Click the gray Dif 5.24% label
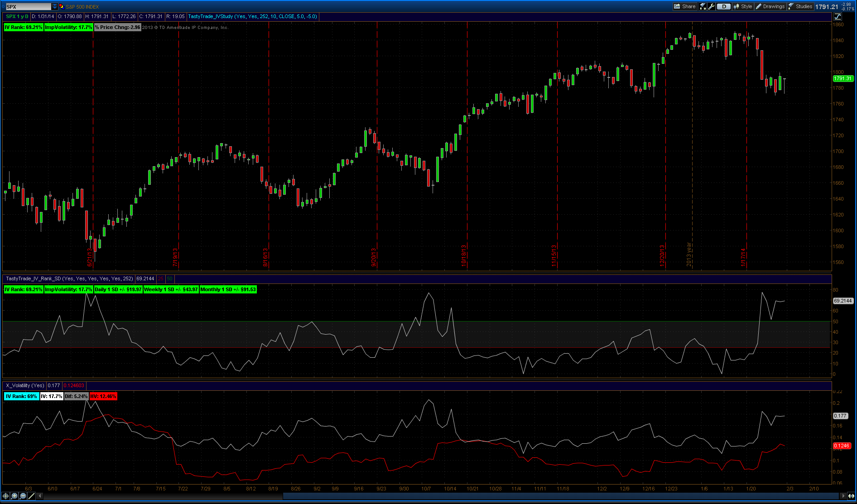The height and width of the screenshot is (504, 857). pyautogui.click(x=76, y=396)
